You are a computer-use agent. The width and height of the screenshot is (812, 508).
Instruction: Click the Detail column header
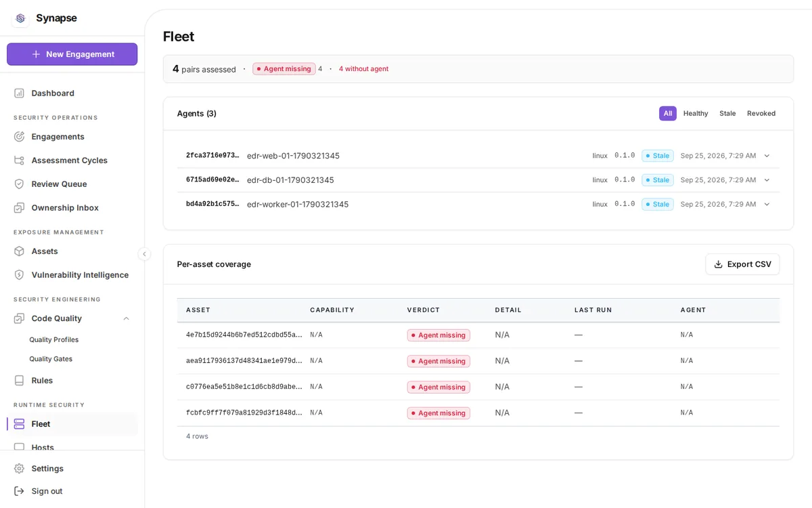click(x=508, y=310)
